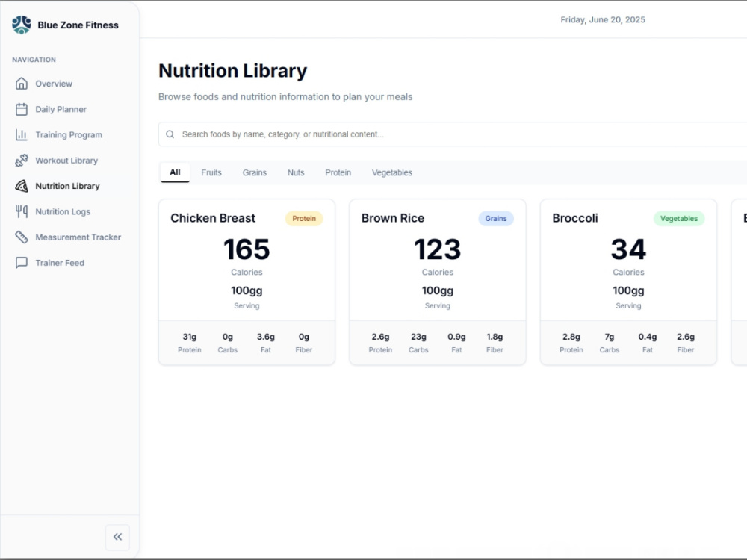
Task: Click the Trainer Feed chat icon
Action: [x=22, y=263]
